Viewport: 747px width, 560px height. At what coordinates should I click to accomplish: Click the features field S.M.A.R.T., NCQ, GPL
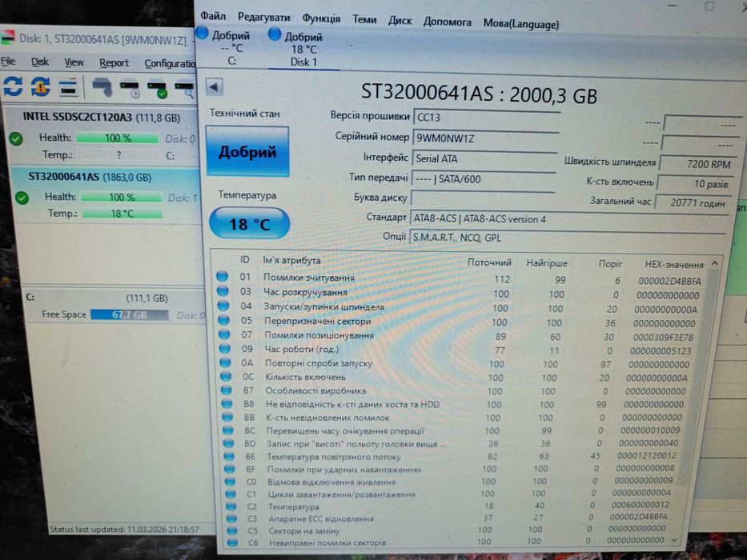[567, 238]
